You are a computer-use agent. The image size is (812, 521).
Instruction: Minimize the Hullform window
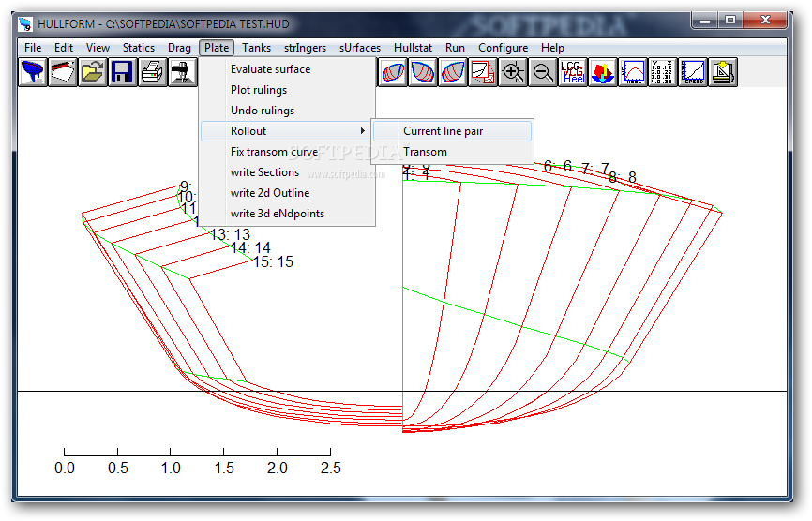pyautogui.click(x=705, y=21)
